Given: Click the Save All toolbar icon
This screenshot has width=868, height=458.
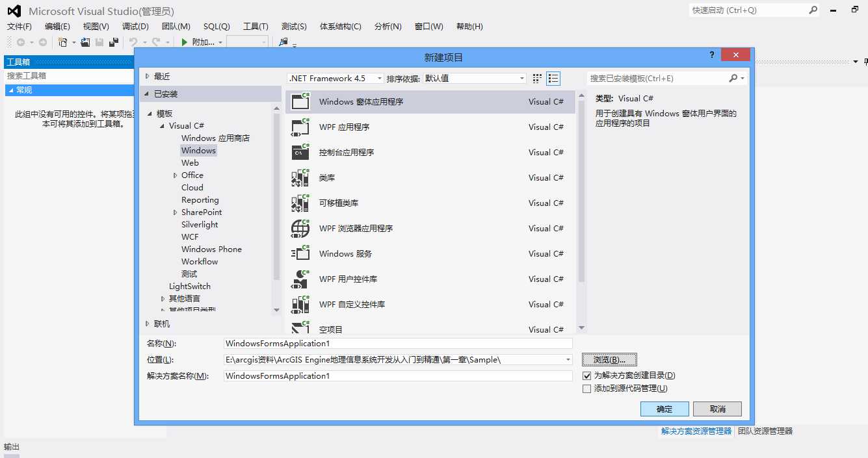Looking at the screenshot, I should click(113, 42).
